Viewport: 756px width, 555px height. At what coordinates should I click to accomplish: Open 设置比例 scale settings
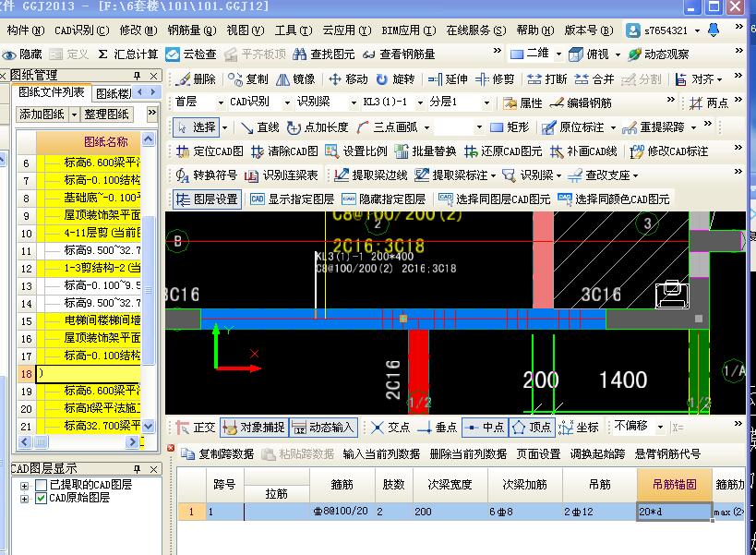(x=356, y=151)
